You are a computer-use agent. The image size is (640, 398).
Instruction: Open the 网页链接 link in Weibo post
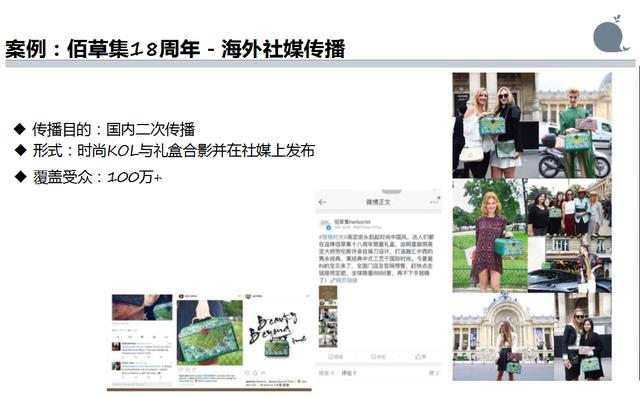pyautogui.click(x=344, y=280)
